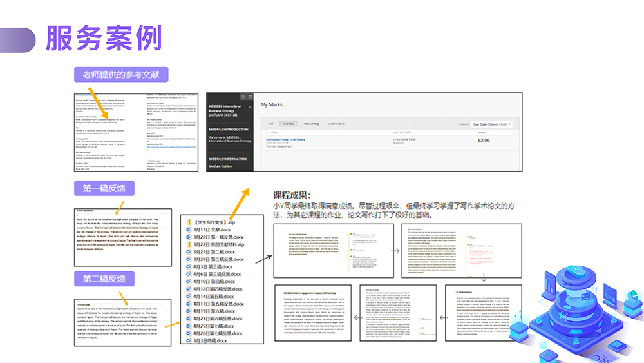644x363 pixels.
Task: Select the Marked tab in My Marks
Action: pyautogui.click(x=289, y=124)
